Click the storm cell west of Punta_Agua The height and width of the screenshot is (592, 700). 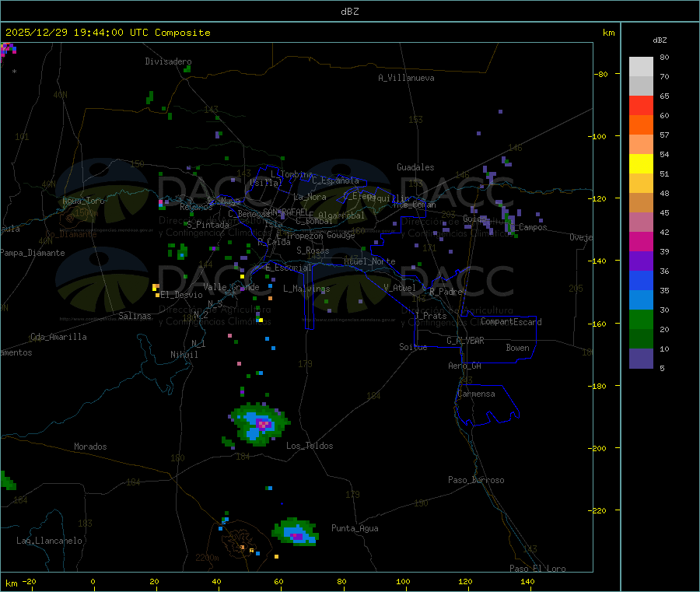tap(296, 532)
